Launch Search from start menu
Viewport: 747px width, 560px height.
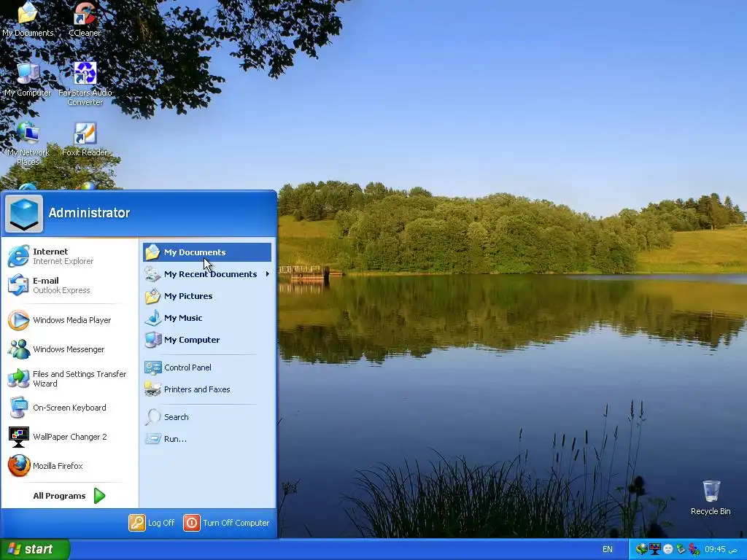coord(206,417)
